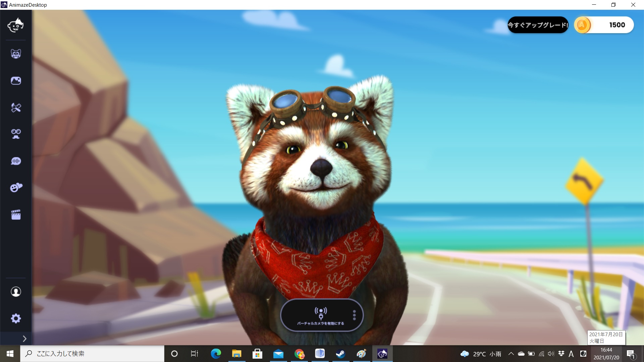The height and width of the screenshot is (362, 644).
Task: Click the battery tray icon
Action: 531,354
